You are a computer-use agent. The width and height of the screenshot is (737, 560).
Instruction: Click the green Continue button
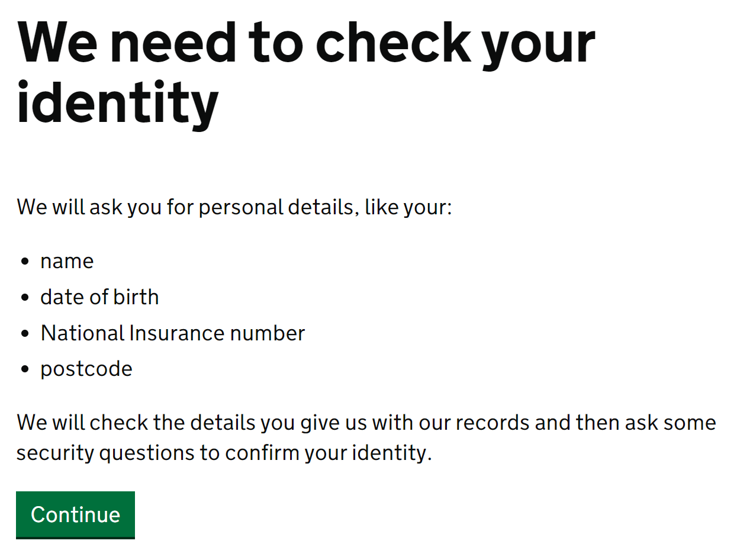pos(75,514)
